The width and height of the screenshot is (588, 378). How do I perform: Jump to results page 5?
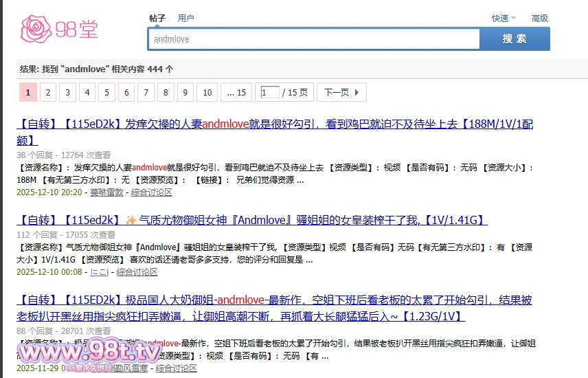click(106, 92)
